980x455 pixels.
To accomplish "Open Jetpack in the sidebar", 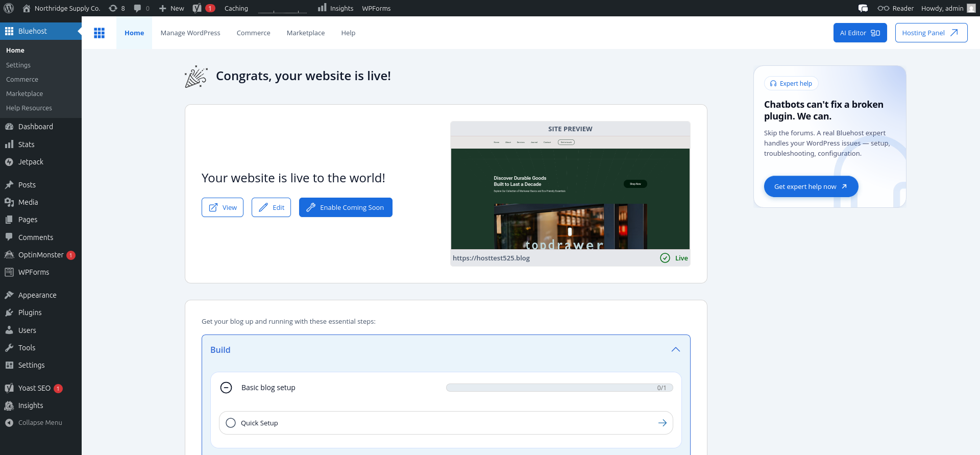I will tap(41, 162).
